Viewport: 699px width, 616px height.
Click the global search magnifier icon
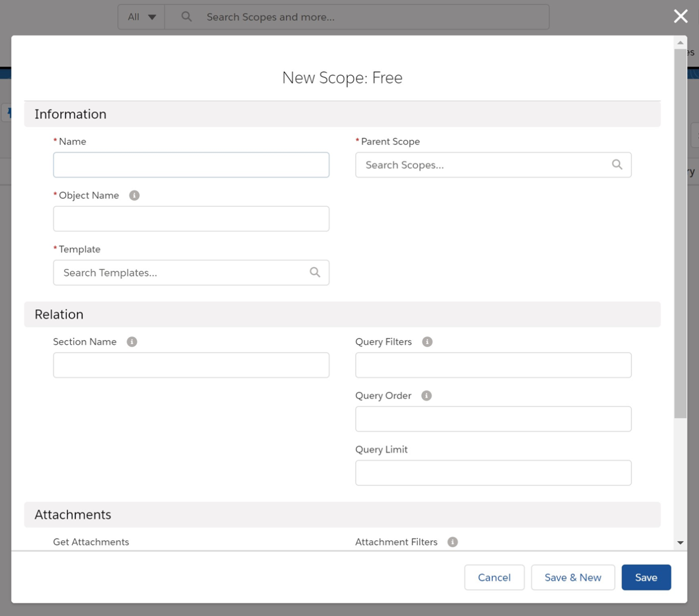click(186, 17)
